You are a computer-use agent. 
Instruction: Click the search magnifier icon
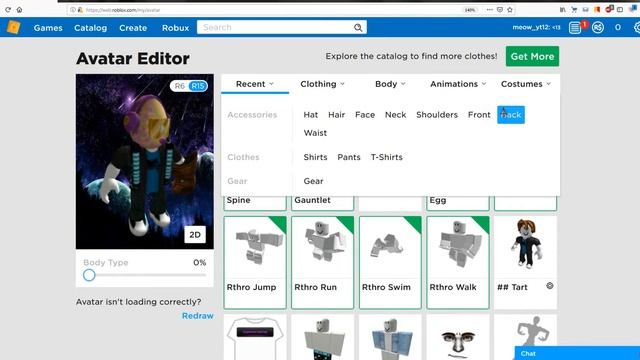358,27
